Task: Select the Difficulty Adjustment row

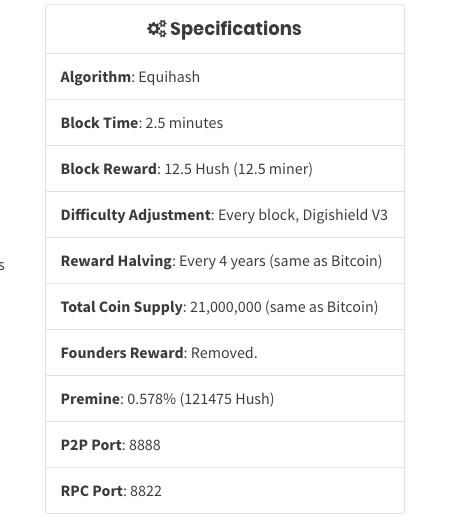Action: coord(225,215)
